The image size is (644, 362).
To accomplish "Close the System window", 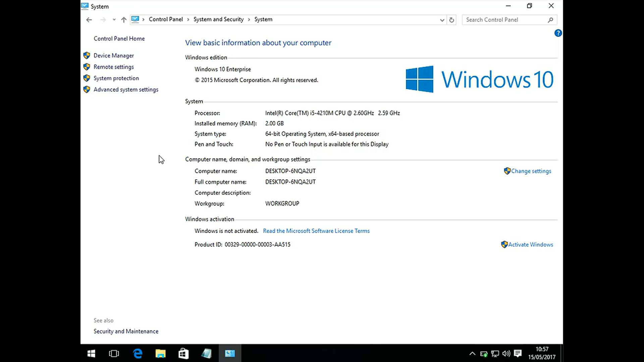I will 551,6.
